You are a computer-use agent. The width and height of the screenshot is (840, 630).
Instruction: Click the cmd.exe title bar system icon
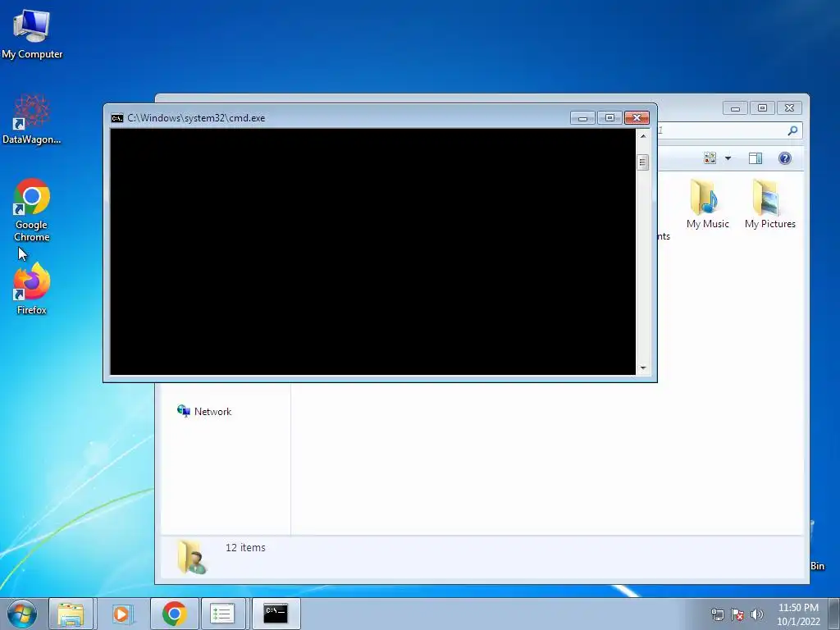116,118
